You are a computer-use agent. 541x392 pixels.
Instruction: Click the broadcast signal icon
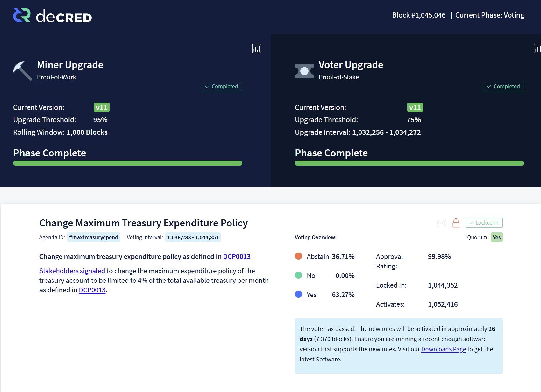tap(441, 223)
